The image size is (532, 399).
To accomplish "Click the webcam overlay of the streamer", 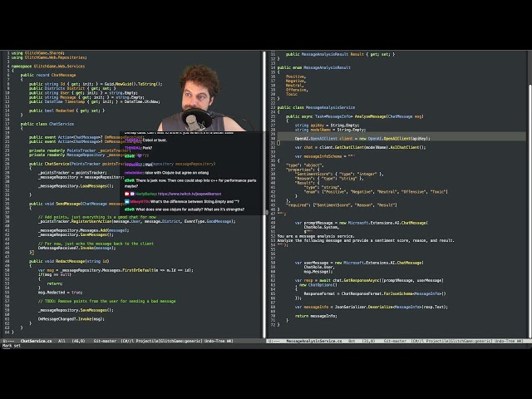I will pos(201,98).
